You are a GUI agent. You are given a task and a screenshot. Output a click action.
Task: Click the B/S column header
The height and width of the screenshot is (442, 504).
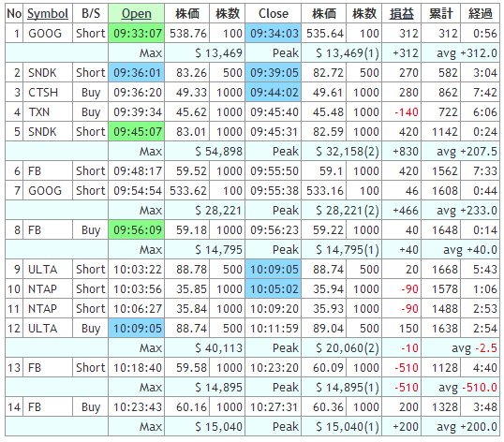point(91,13)
